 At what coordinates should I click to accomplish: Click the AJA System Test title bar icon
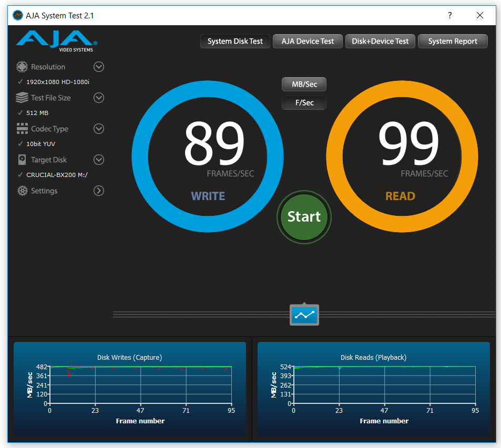pyautogui.click(x=18, y=15)
